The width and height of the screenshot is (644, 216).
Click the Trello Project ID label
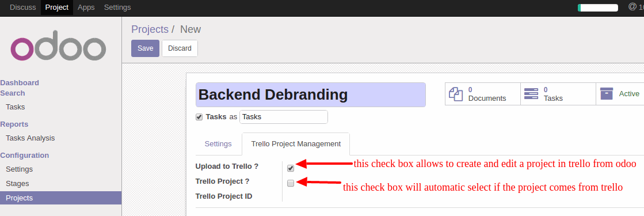point(224,196)
